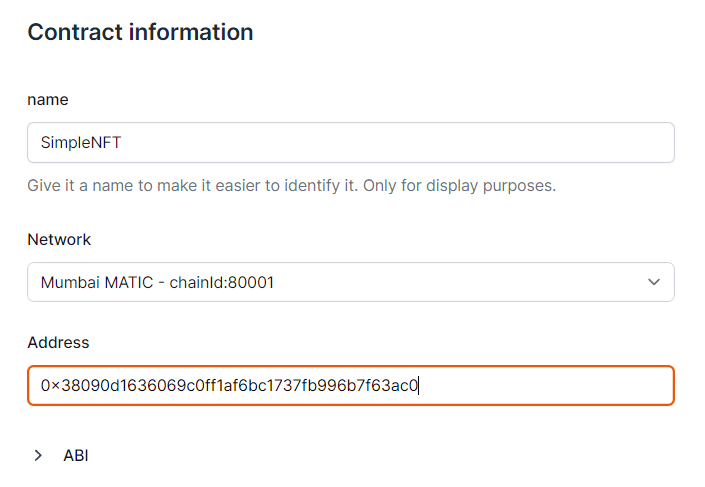
Task: Click the 0x38090d contract address text
Action: pos(230,386)
